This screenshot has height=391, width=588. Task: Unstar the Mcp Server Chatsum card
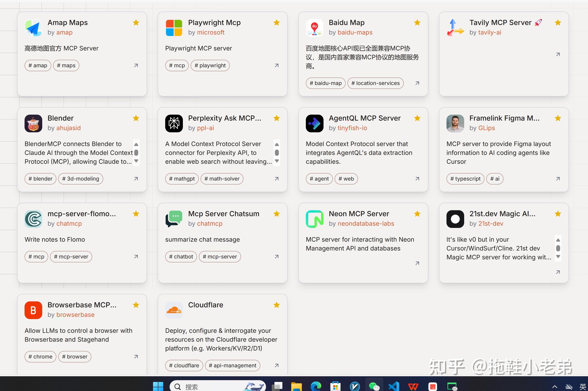point(277,214)
